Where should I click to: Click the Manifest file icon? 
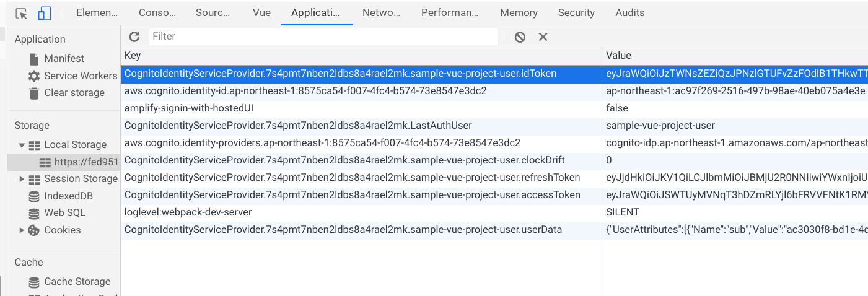(34, 59)
